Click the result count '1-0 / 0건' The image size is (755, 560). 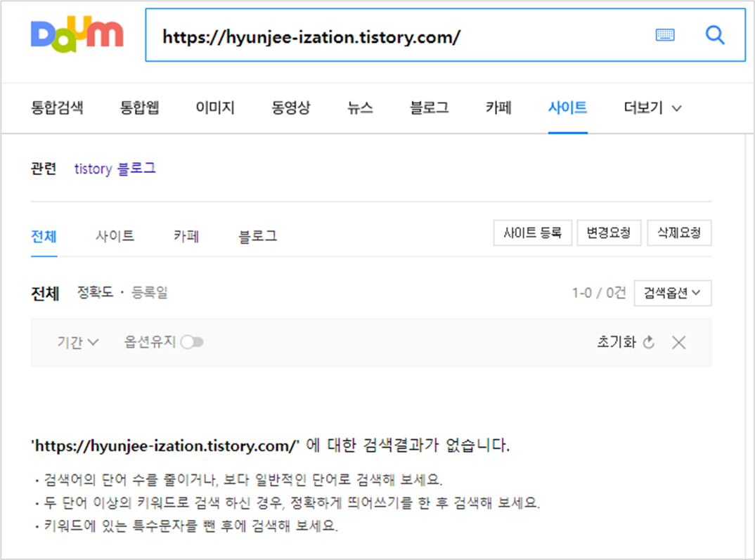click(598, 292)
